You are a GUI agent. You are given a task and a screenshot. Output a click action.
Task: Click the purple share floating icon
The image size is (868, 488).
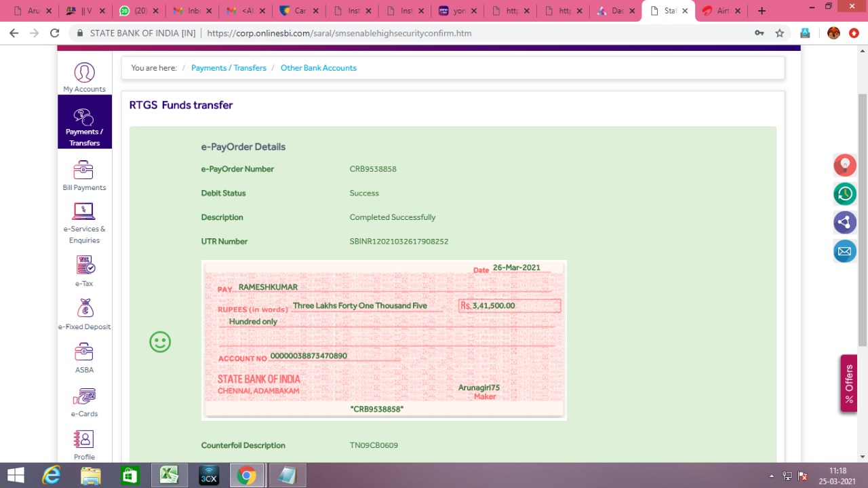(845, 223)
